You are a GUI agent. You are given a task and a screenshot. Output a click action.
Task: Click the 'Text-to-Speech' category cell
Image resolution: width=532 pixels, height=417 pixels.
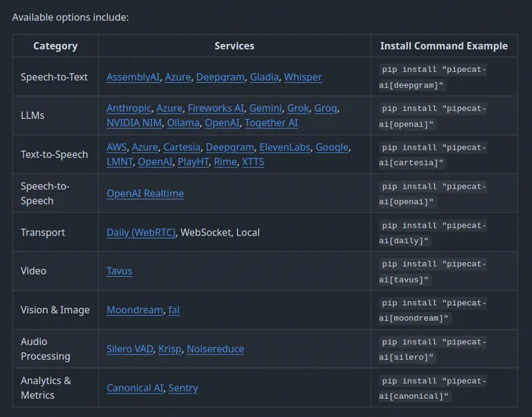[x=54, y=155]
